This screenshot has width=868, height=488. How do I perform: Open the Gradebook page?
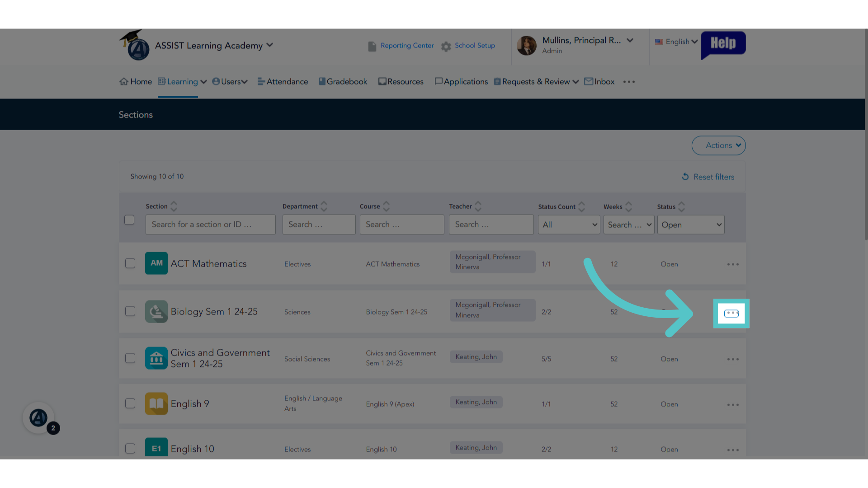click(343, 82)
